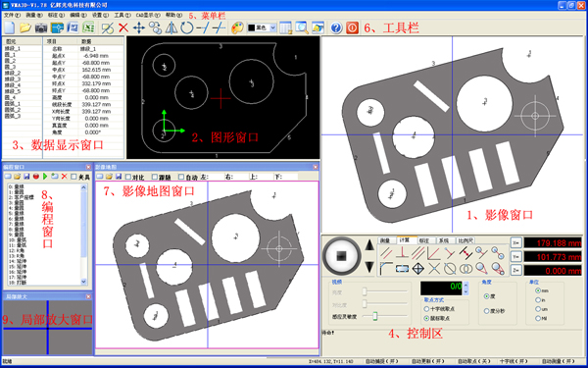
Task: Click the Y= zero button
Action: point(515,256)
